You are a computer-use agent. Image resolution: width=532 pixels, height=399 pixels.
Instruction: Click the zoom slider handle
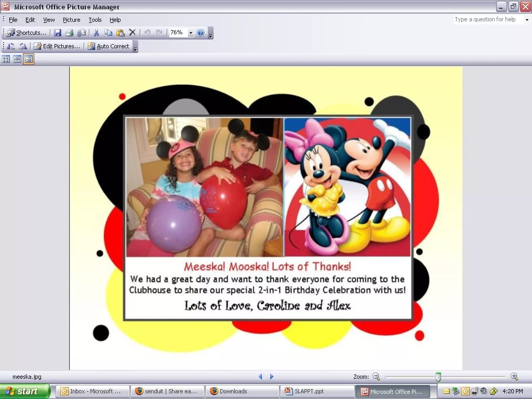438,376
